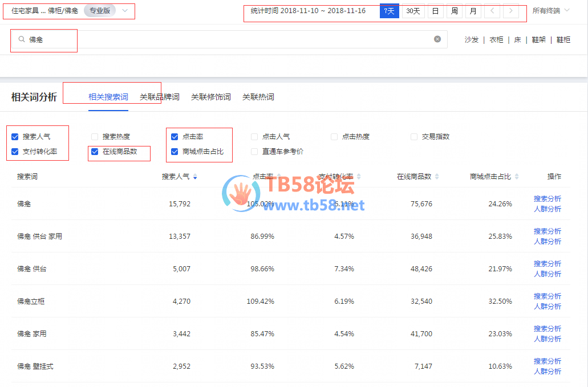This screenshot has width=588, height=387.
Task: Click the 32.50% mall click share value
Action: pos(500,301)
